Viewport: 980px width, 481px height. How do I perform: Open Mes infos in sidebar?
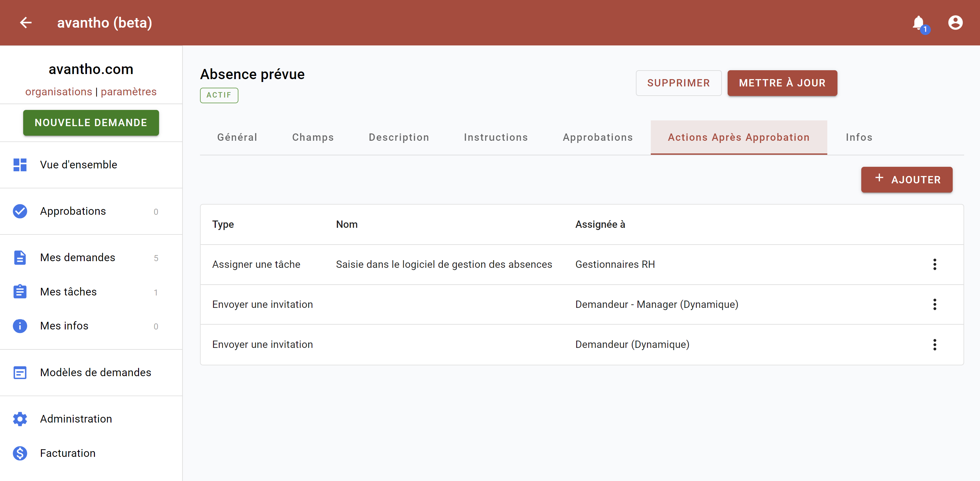[x=91, y=326]
